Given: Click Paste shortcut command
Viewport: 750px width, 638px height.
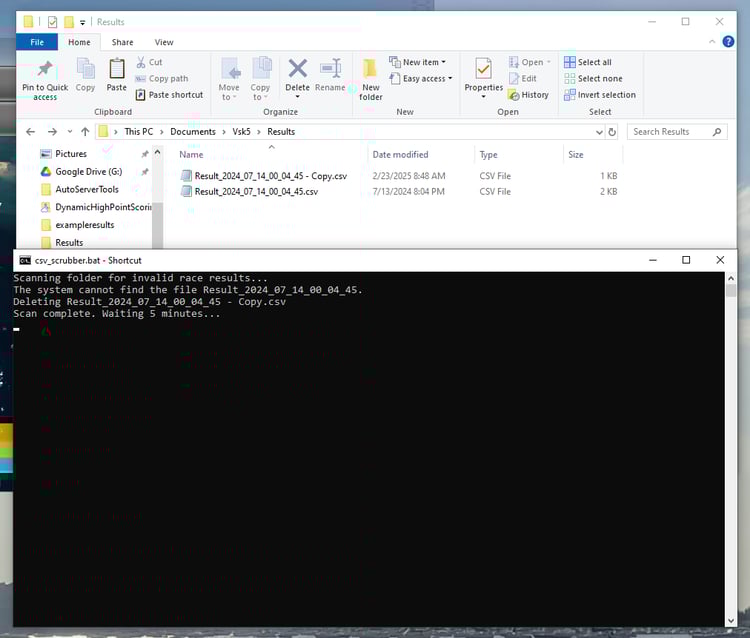Looking at the screenshot, I should (x=169, y=95).
